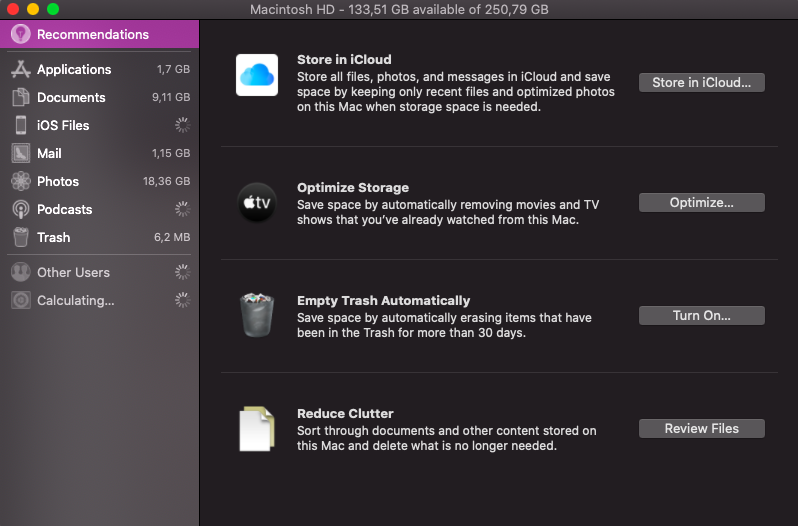Select the Photos category showing 18,36 GB

[58, 181]
